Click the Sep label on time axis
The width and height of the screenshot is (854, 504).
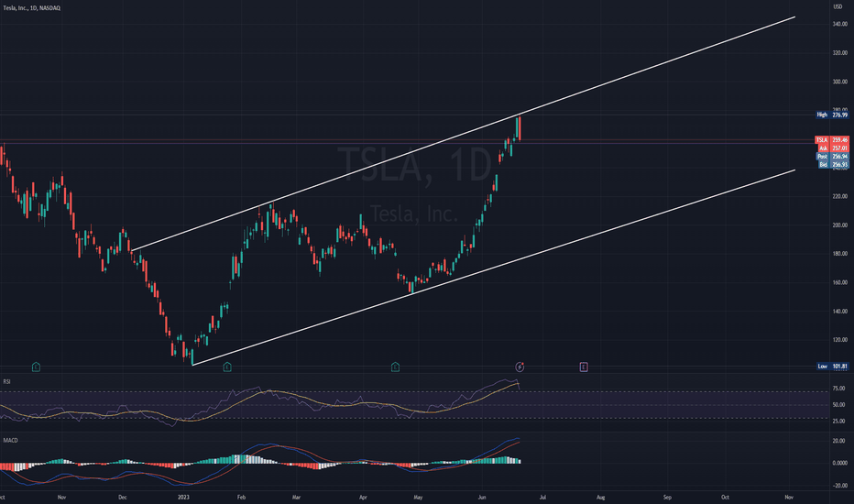coord(667,497)
